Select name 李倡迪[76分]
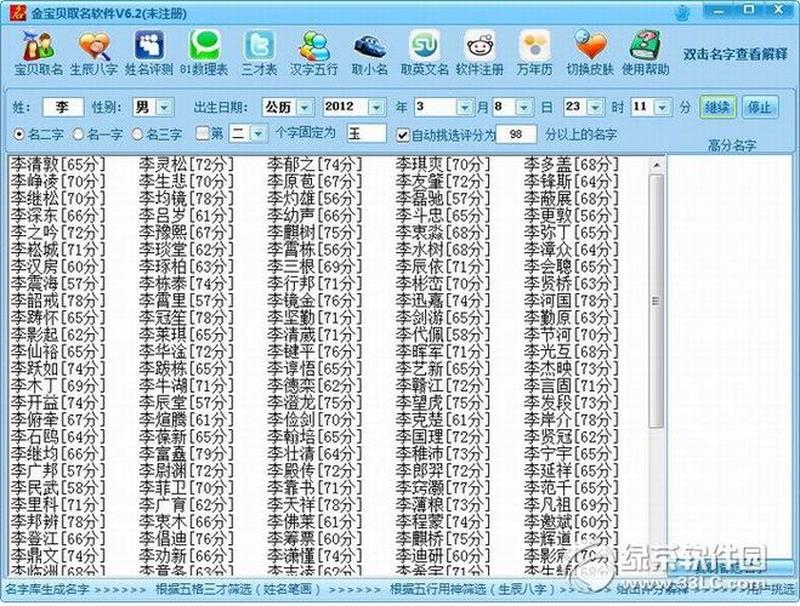This screenshot has height=606, width=800. [186, 539]
